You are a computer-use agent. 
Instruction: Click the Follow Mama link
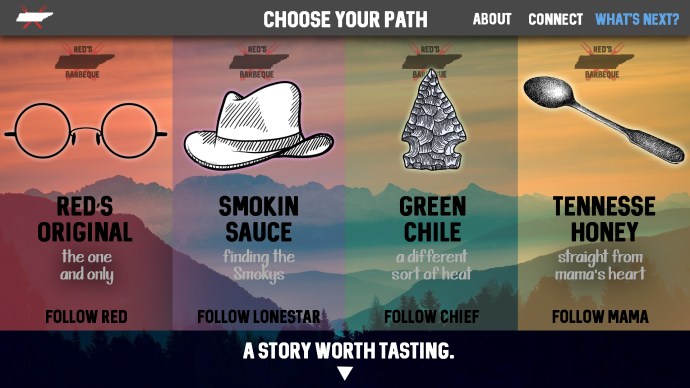tap(600, 317)
